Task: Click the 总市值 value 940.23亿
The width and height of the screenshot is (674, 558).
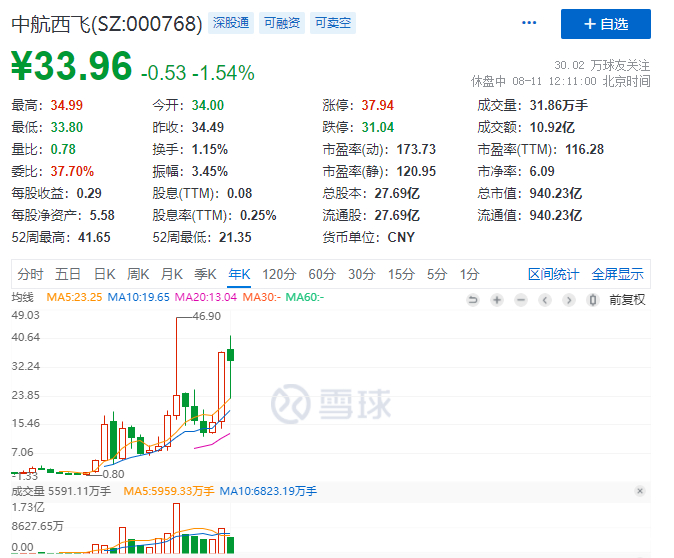Action: coord(556,193)
